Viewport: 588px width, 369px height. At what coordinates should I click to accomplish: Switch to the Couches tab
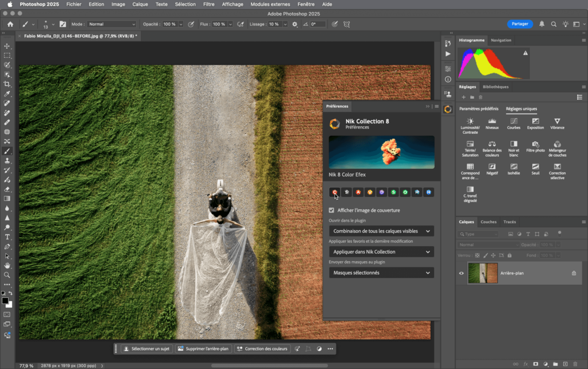[x=488, y=222]
